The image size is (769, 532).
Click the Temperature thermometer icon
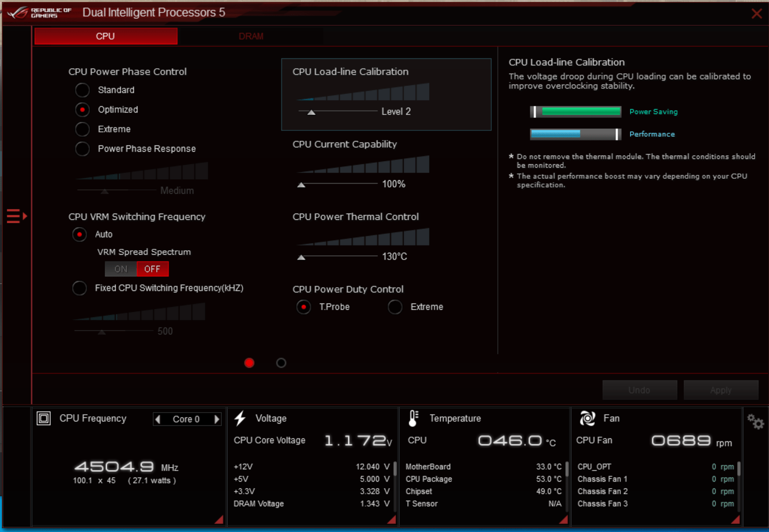pyautogui.click(x=413, y=418)
